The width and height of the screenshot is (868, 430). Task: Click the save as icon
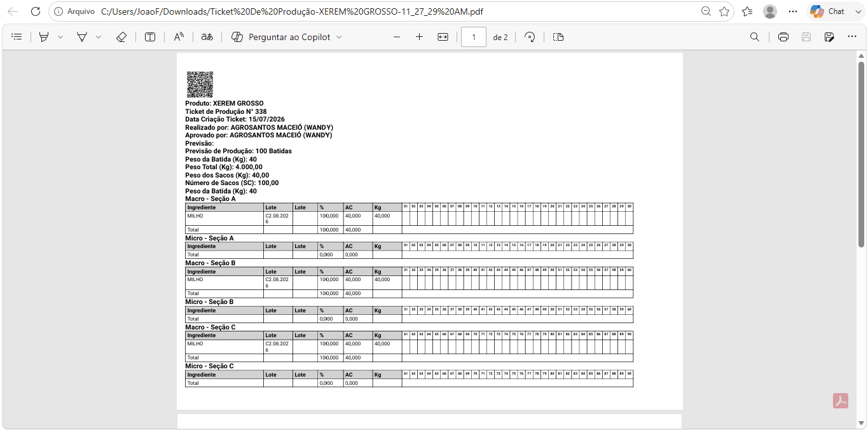[x=829, y=37]
